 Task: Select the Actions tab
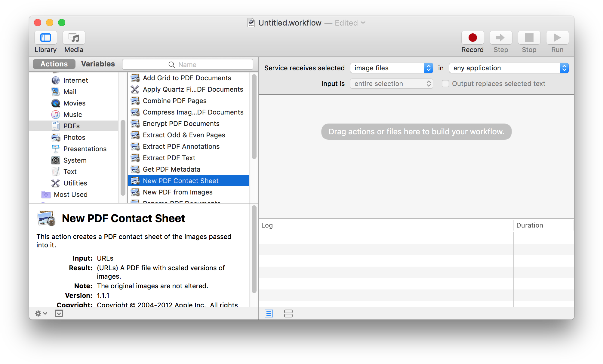54,64
